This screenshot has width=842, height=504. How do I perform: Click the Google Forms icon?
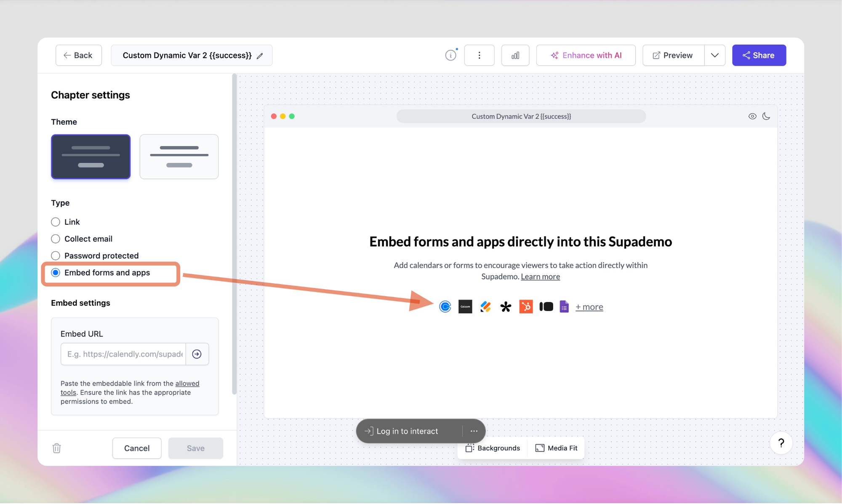tap(564, 307)
